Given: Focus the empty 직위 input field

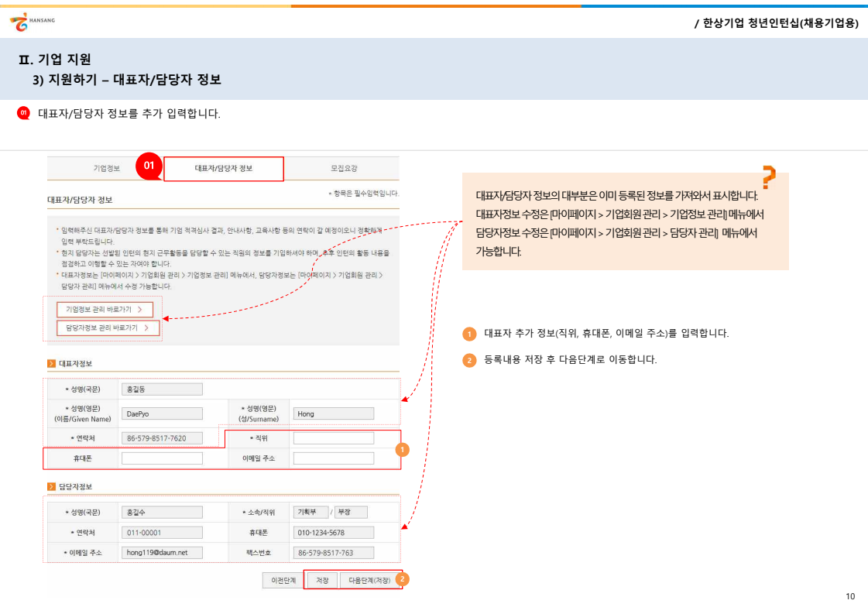Looking at the screenshot, I should point(334,438).
